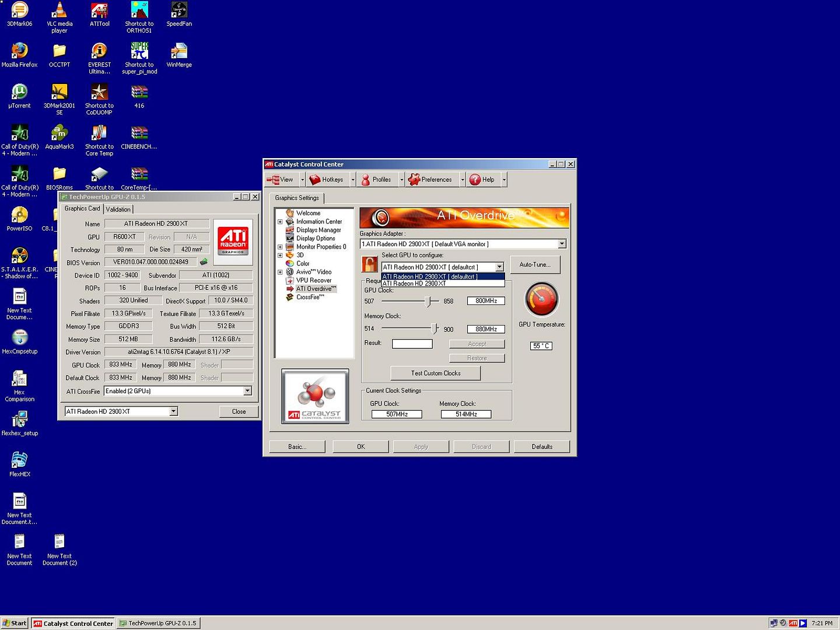Click the memory clock 880MHz field

(x=486, y=329)
